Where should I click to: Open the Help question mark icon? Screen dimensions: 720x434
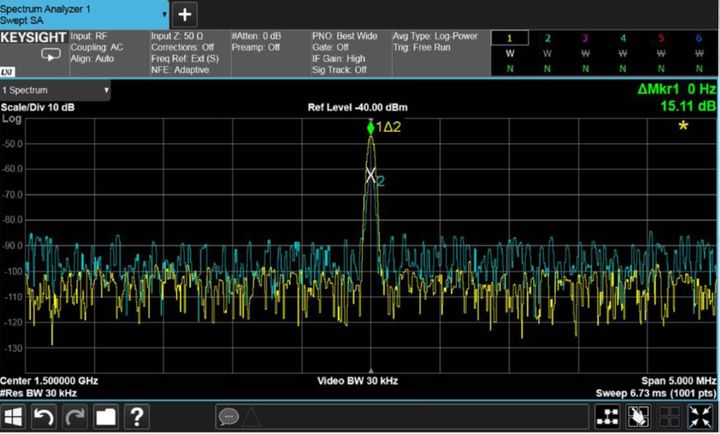pyautogui.click(x=136, y=417)
